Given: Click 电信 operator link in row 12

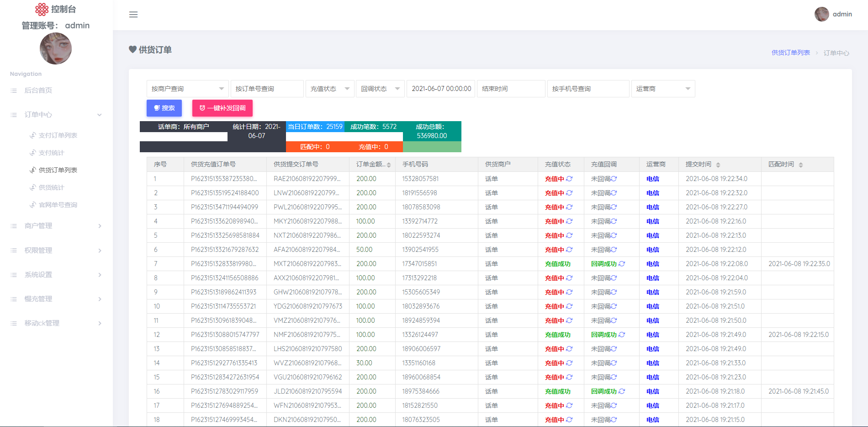Looking at the screenshot, I should pos(653,335).
